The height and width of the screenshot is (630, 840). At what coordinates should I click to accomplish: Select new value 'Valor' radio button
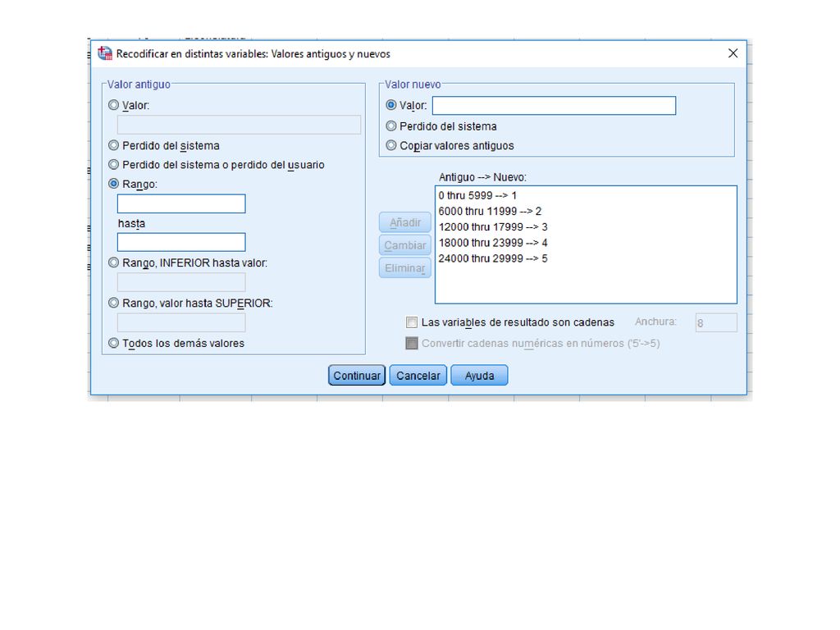click(x=391, y=105)
